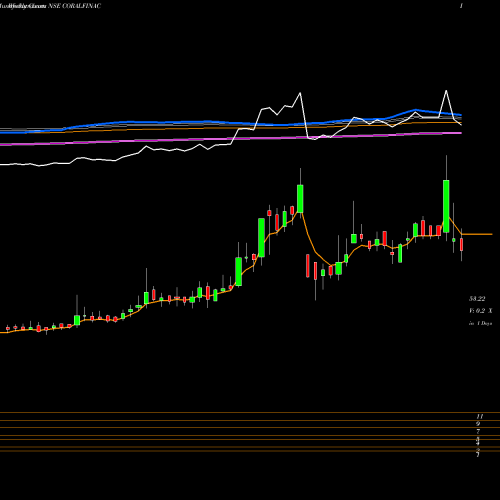Click the "in 1 Days" label
The image size is (500, 500).
480,323
